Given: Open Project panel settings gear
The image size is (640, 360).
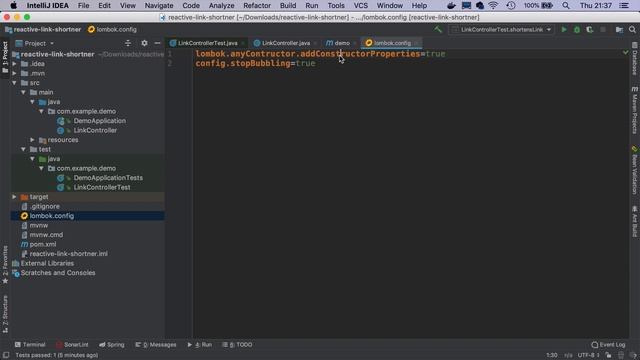Looking at the screenshot, I should coord(144,43).
